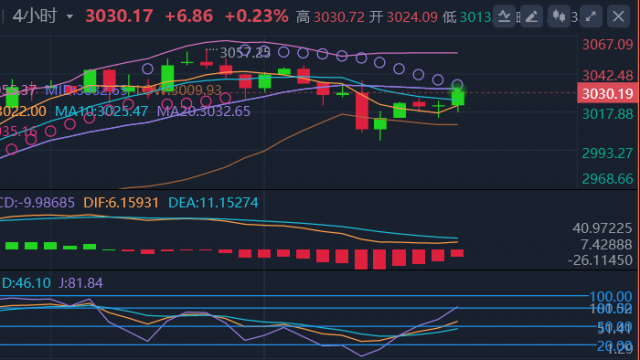Expand the chart to fullscreen

pos(591,16)
